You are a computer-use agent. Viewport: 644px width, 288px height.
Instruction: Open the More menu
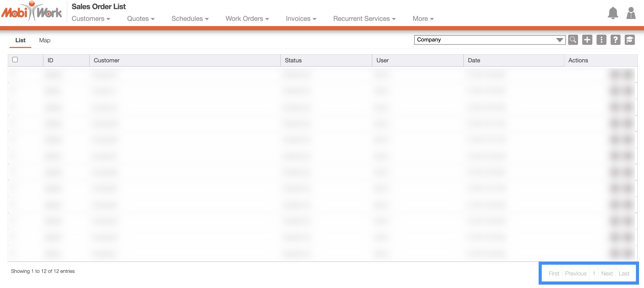pyautogui.click(x=423, y=19)
